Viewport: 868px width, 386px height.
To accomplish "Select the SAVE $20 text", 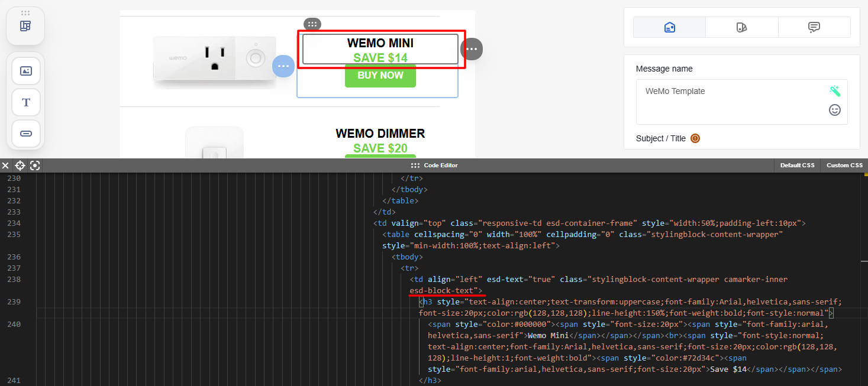I will [x=380, y=148].
